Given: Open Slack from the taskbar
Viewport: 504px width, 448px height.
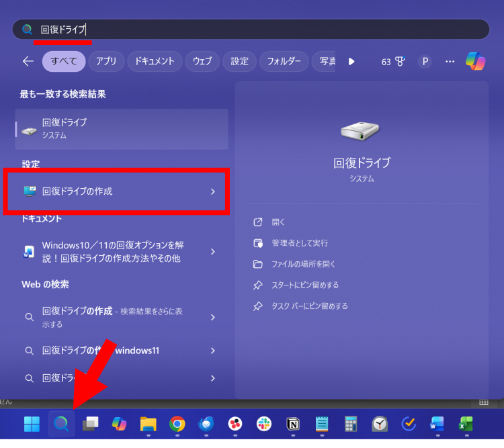Looking at the screenshot, I should tap(264, 424).
